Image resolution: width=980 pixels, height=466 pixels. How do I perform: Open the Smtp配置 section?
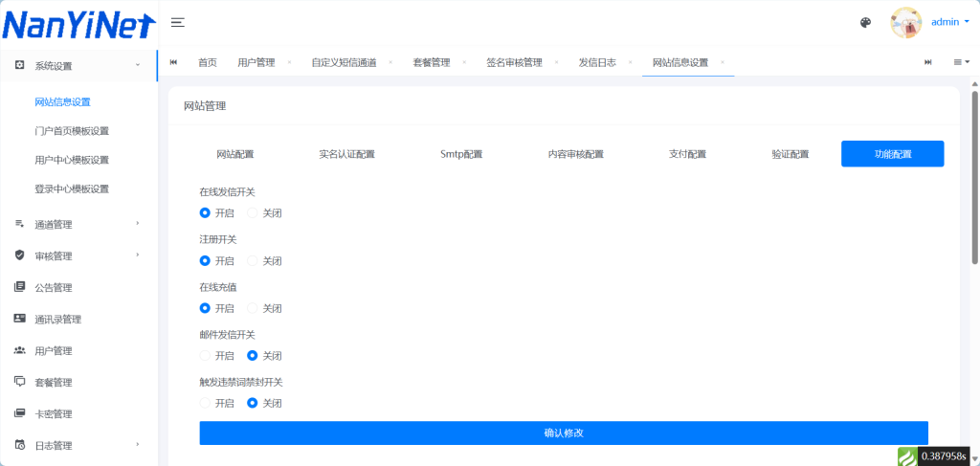461,154
